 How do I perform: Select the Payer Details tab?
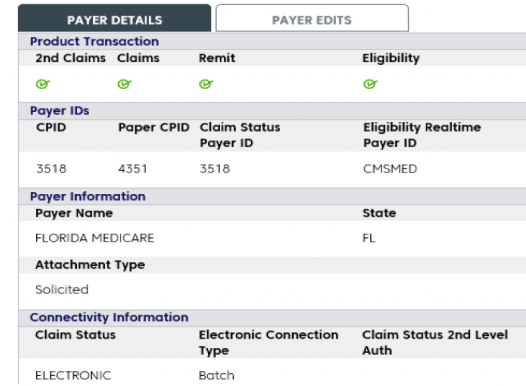point(115,18)
